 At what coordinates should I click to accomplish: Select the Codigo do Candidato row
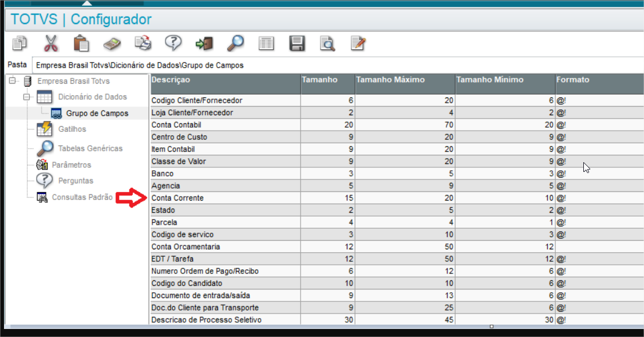(397, 283)
